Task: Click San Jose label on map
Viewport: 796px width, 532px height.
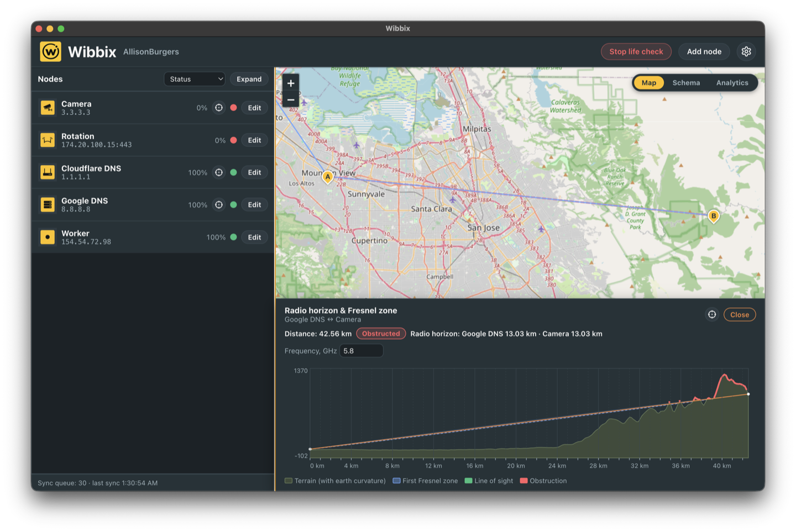Action: click(483, 228)
